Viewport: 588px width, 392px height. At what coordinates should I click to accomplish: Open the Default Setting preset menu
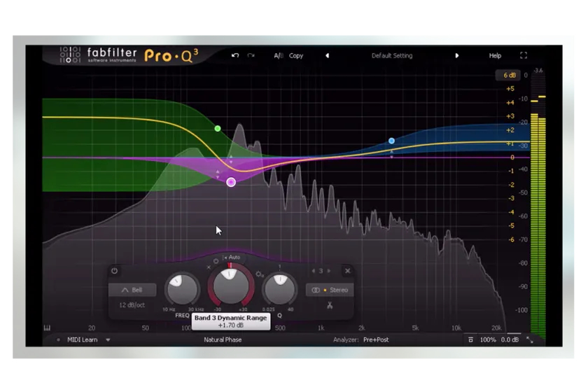[x=392, y=55]
